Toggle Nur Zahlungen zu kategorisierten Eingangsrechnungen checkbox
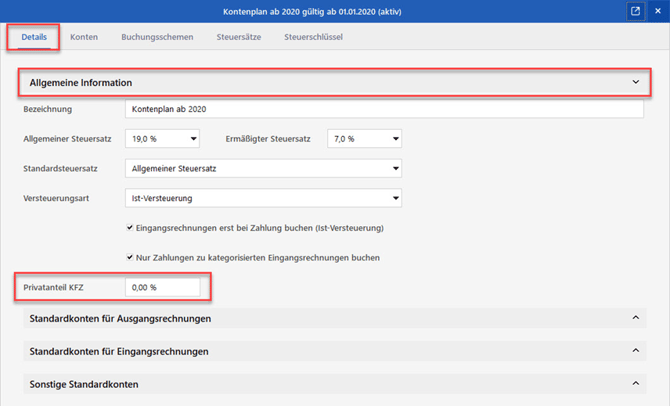The image size is (670, 406). (131, 258)
